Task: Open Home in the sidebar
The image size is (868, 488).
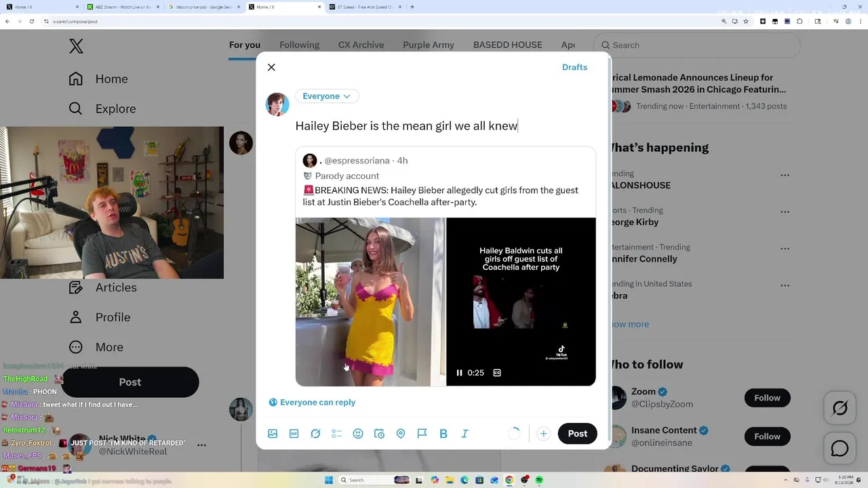Action: click(x=98, y=79)
